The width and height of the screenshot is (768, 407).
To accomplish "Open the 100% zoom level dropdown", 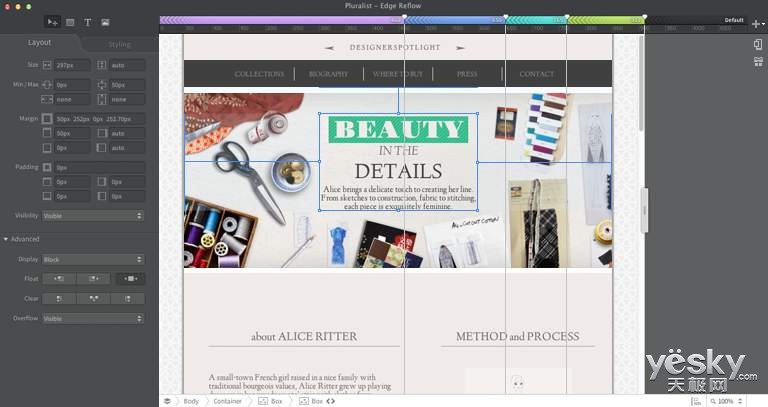I will pos(726,401).
